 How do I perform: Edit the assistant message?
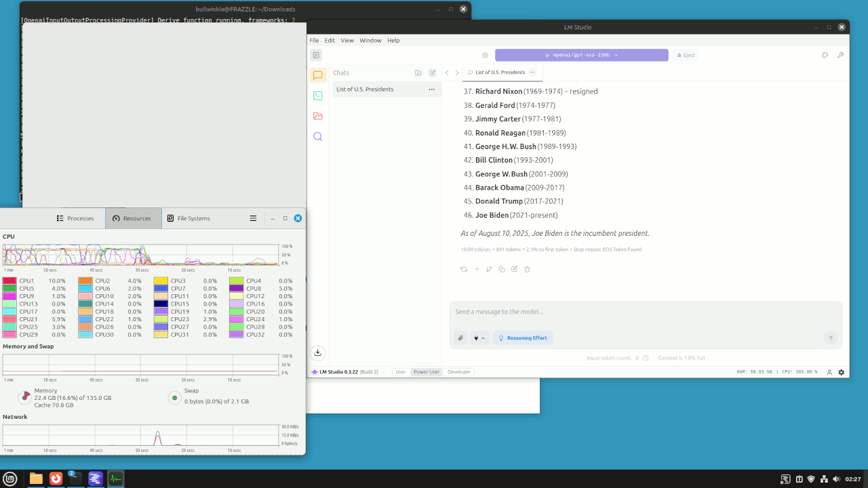coord(515,269)
